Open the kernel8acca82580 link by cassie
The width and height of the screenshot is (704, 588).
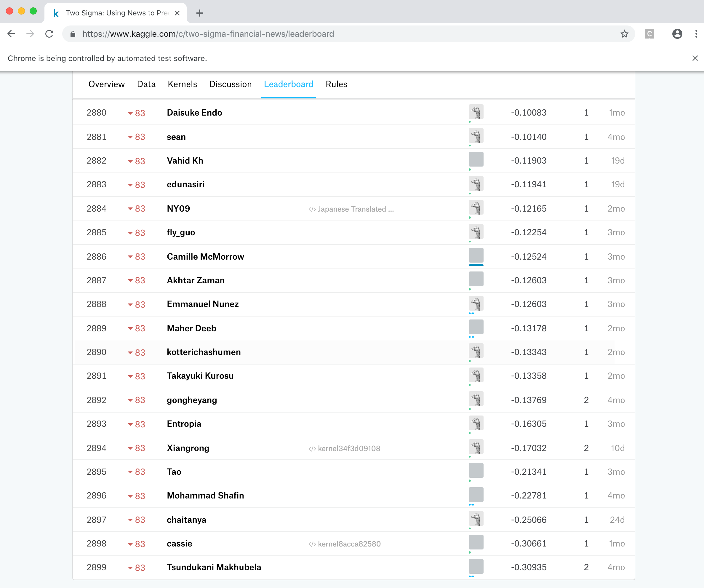(349, 544)
